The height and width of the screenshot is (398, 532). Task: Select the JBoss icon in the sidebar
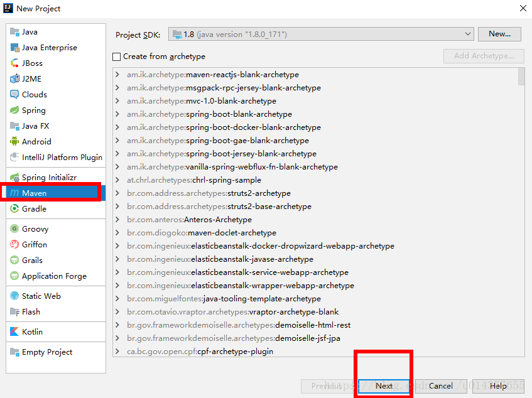14,63
